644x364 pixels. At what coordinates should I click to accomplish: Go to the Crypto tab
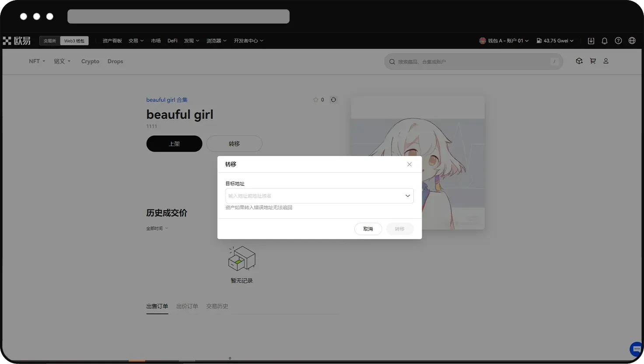[90, 61]
